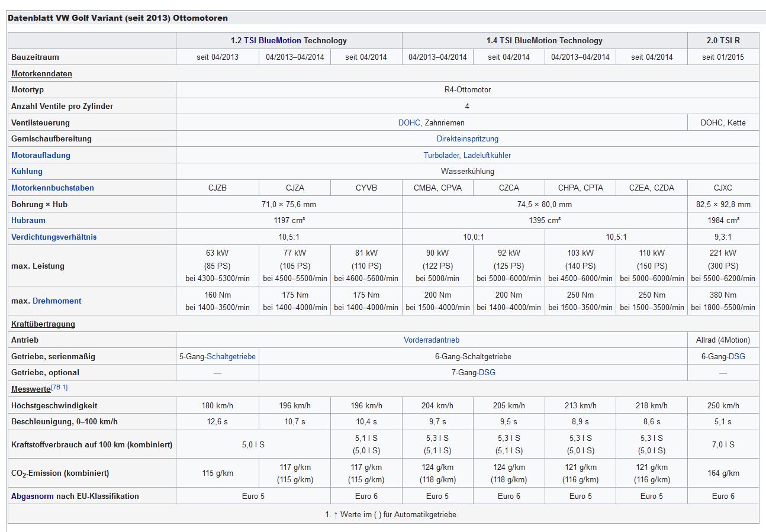The height and width of the screenshot is (532, 766).
Task: Follow the Hubraum link
Action: point(28,221)
